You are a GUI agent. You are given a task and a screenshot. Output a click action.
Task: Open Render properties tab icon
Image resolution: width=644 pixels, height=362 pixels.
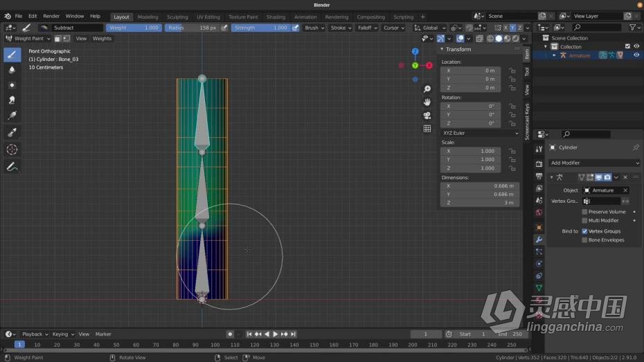tap(539, 164)
